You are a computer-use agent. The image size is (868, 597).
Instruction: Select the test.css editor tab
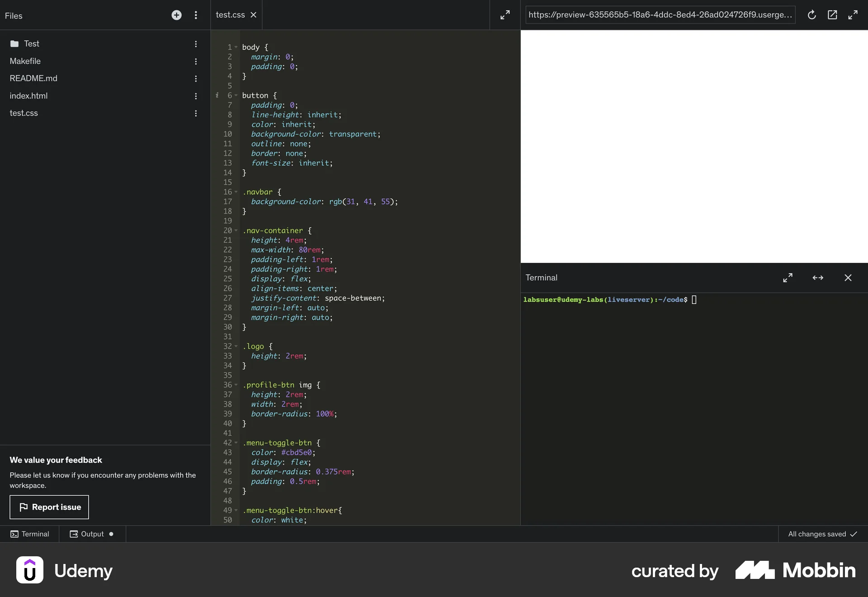click(230, 14)
